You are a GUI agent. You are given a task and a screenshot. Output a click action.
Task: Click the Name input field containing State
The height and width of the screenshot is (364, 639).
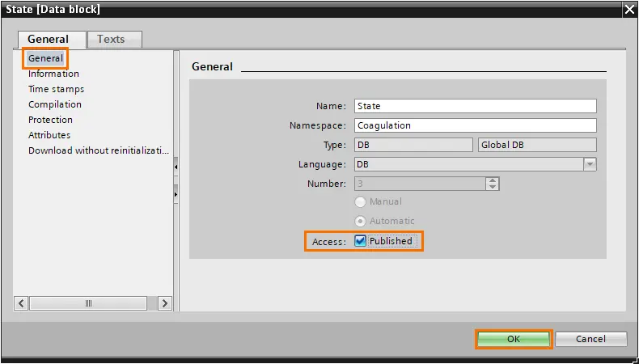pyautogui.click(x=475, y=106)
